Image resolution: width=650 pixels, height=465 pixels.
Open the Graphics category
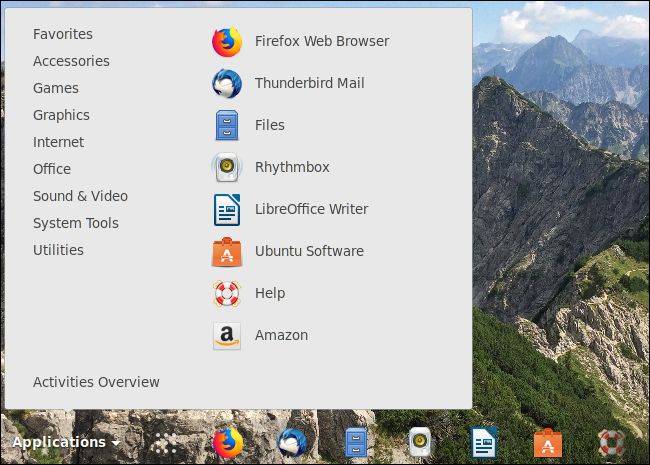61,115
